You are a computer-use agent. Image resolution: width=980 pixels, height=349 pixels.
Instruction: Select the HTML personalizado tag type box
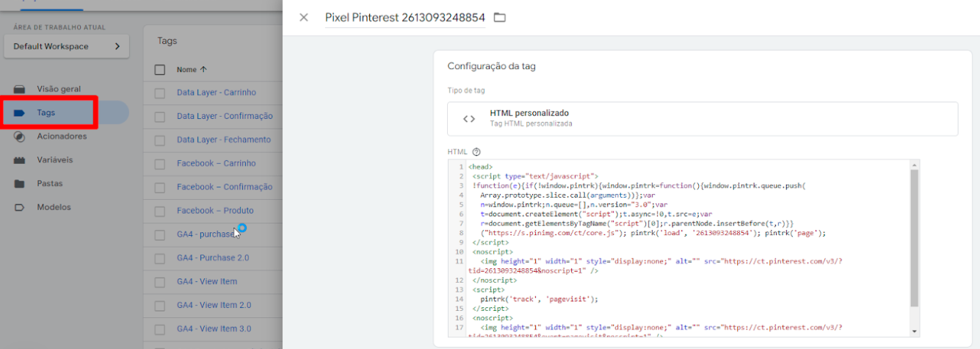coord(703,118)
